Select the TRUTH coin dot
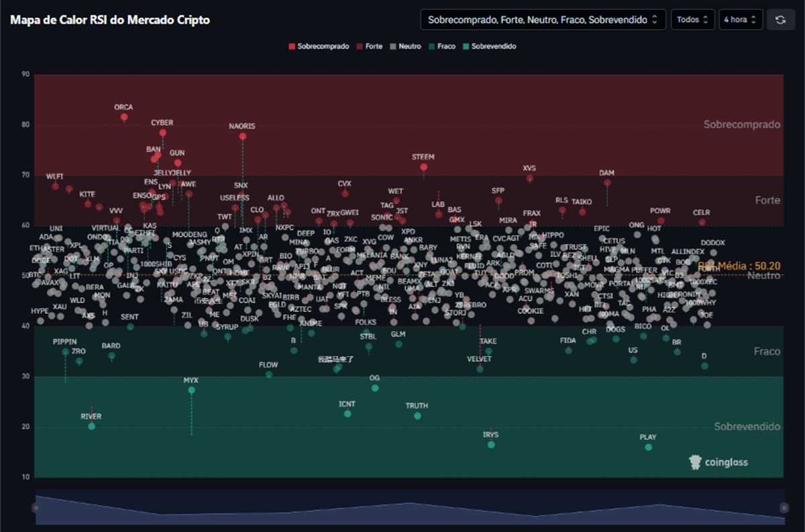This screenshot has height=532, width=805. [x=417, y=416]
